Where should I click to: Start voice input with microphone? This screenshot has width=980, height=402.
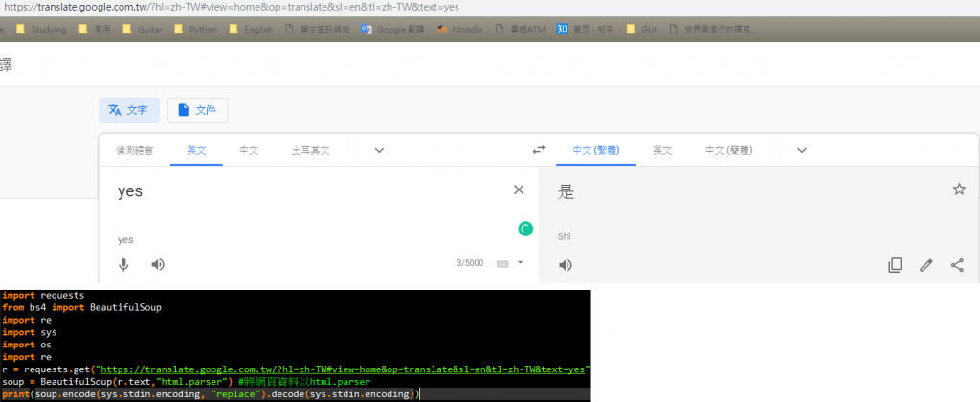tap(123, 265)
